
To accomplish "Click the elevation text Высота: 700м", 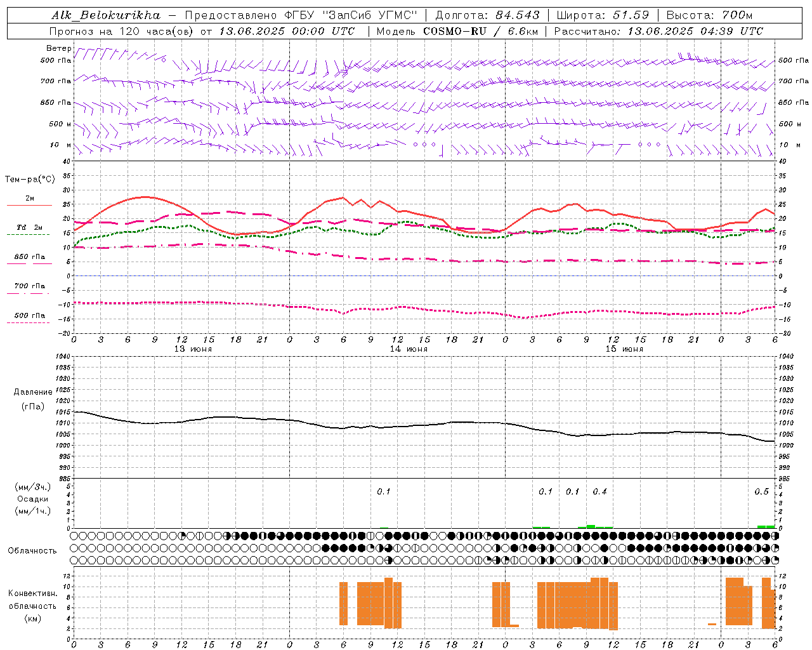I will [709, 15].
